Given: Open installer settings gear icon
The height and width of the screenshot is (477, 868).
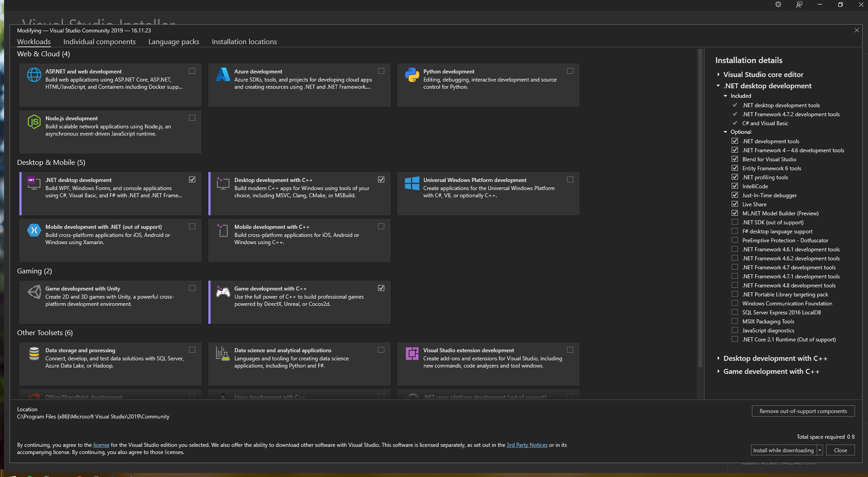Looking at the screenshot, I should [x=778, y=5].
